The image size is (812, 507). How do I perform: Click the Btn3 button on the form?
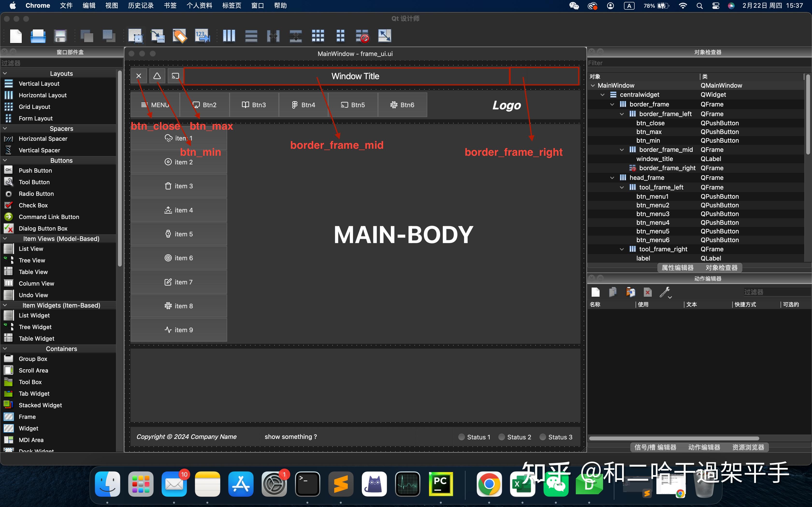click(x=254, y=105)
